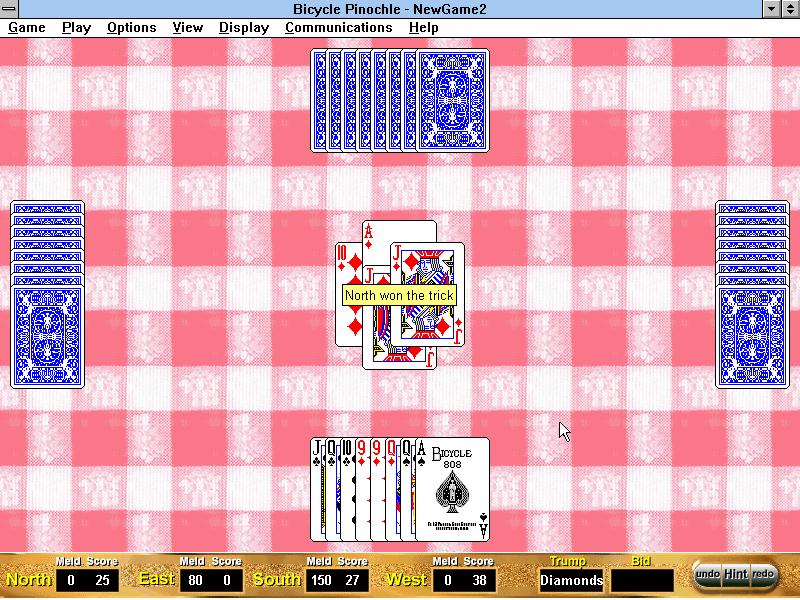Screen dimensions: 800x600
Task: Click West's score value 38
Action: pos(479,581)
